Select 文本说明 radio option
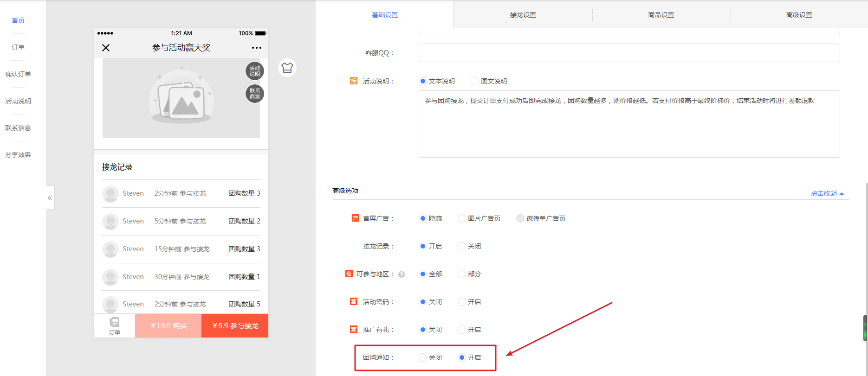Viewport: 868px width, 376px height. (423, 81)
